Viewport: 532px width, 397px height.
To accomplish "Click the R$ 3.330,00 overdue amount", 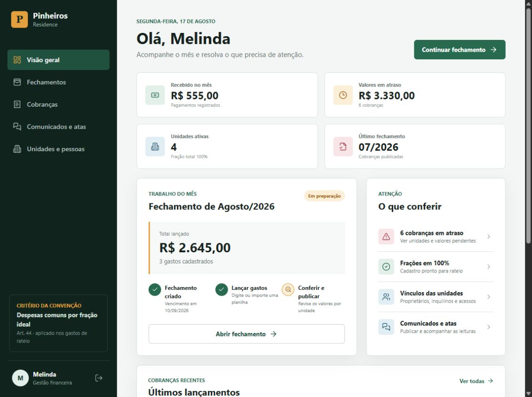I will coord(387,95).
